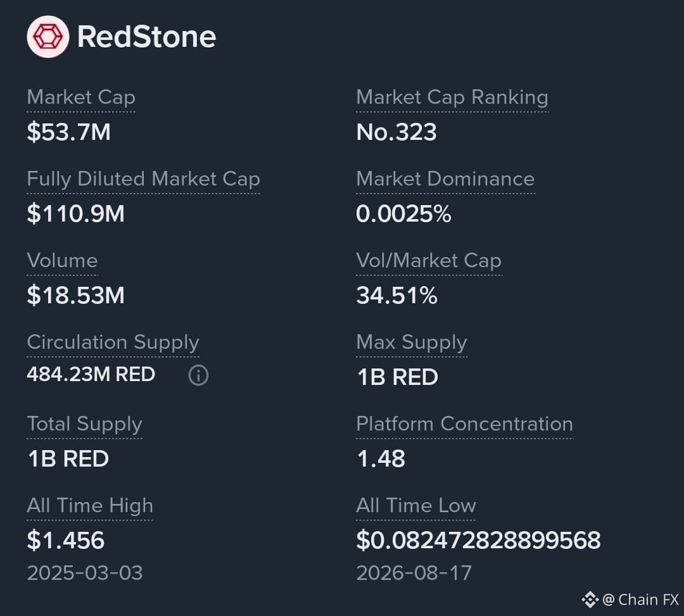684x616 pixels.
Task: Click the Max Supply label
Action: pyautogui.click(x=412, y=343)
